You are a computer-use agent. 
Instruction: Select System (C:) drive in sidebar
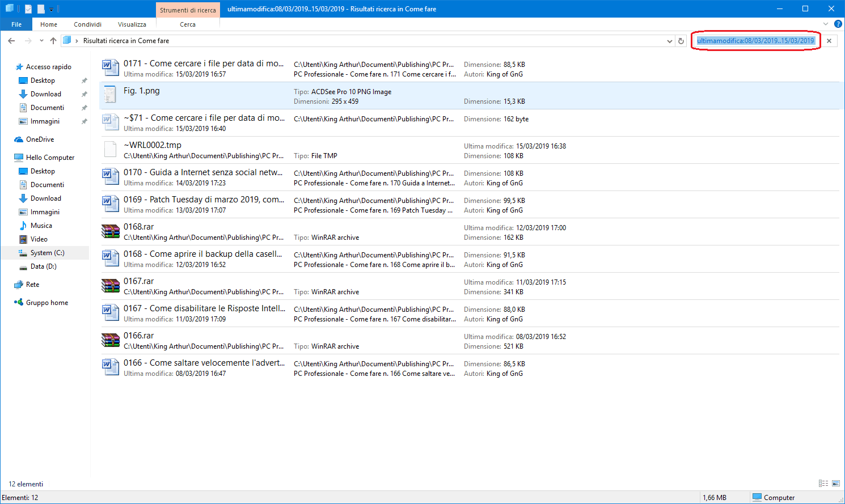(x=47, y=253)
